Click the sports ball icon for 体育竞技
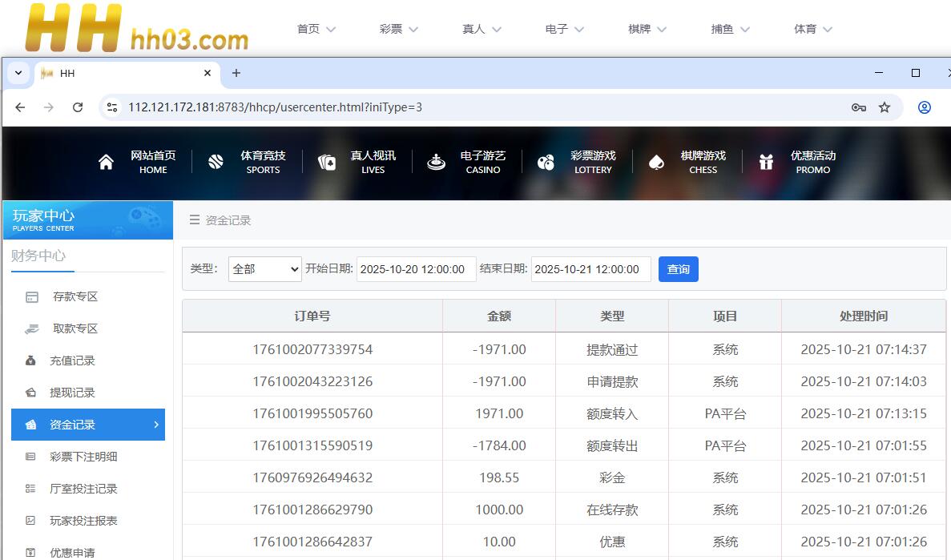The height and width of the screenshot is (560, 951). point(216,163)
